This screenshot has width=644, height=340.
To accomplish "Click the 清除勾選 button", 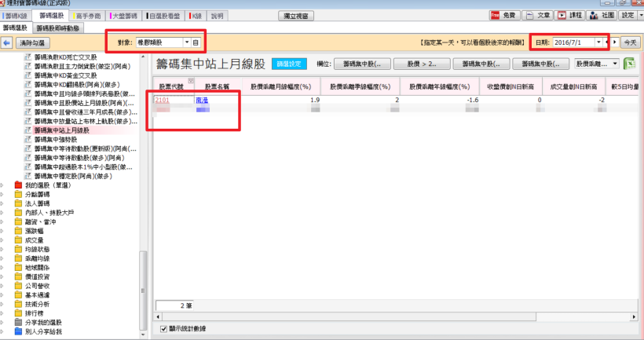I will click(32, 42).
